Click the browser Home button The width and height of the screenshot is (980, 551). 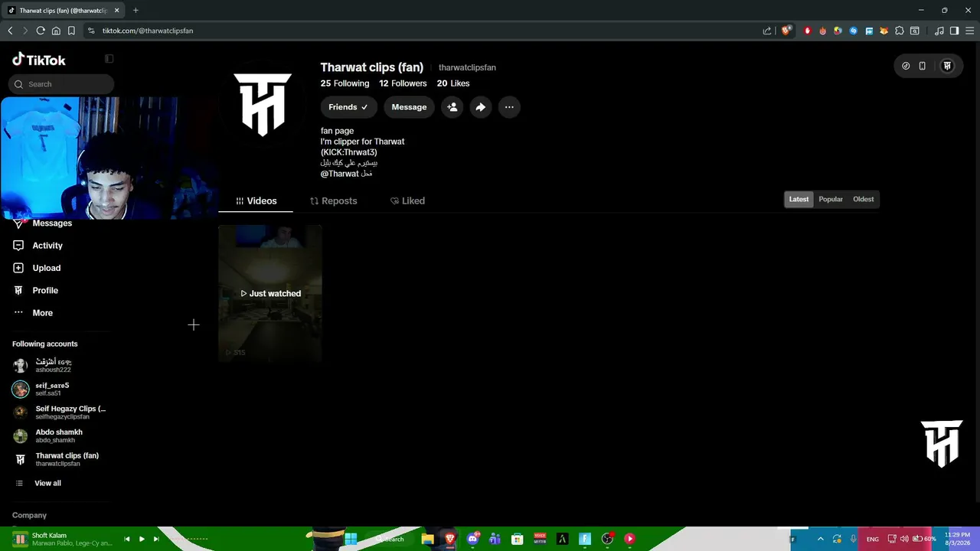click(56, 31)
